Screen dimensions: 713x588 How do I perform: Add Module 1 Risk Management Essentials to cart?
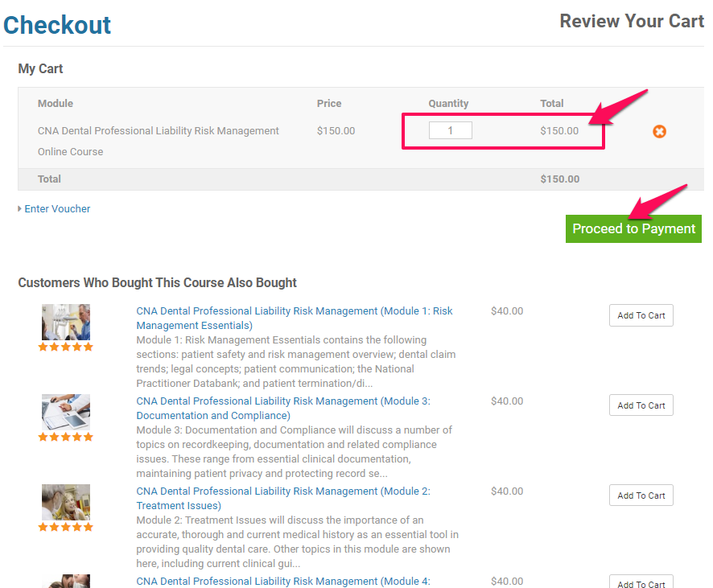tap(641, 315)
